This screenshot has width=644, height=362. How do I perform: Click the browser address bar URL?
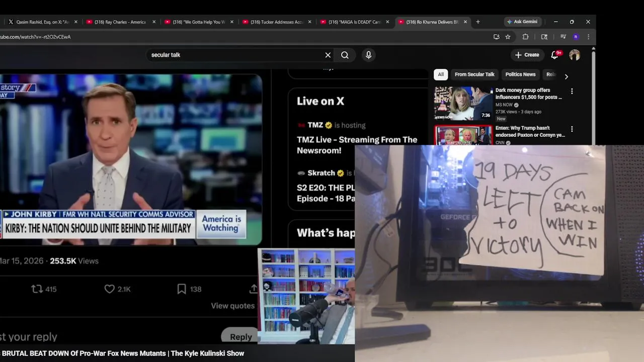(35, 37)
